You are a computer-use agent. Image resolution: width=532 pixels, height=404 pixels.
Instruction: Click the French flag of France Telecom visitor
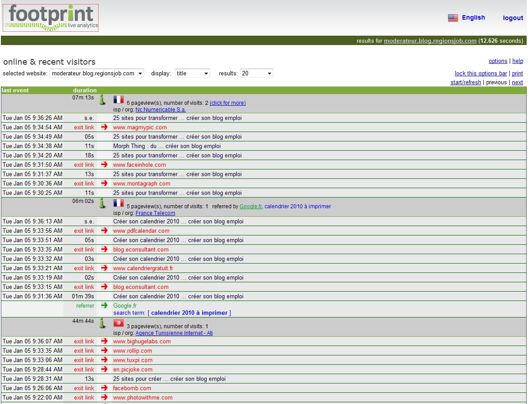point(119,203)
